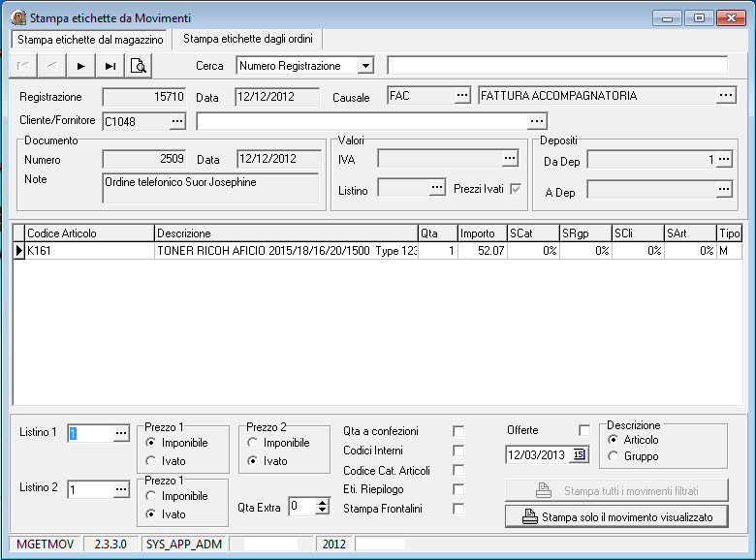Image resolution: width=756 pixels, height=560 pixels.
Task: Go to the first record navigation arrow
Action: click(23, 66)
